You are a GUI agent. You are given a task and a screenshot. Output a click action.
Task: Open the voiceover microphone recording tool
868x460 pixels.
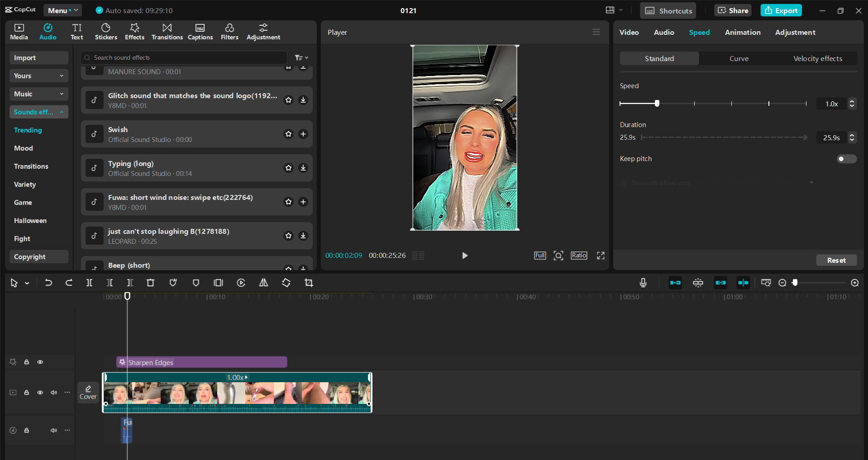tap(643, 283)
